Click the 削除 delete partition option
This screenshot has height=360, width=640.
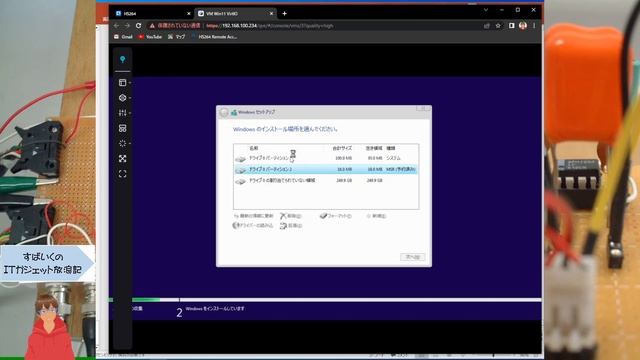[291, 216]
